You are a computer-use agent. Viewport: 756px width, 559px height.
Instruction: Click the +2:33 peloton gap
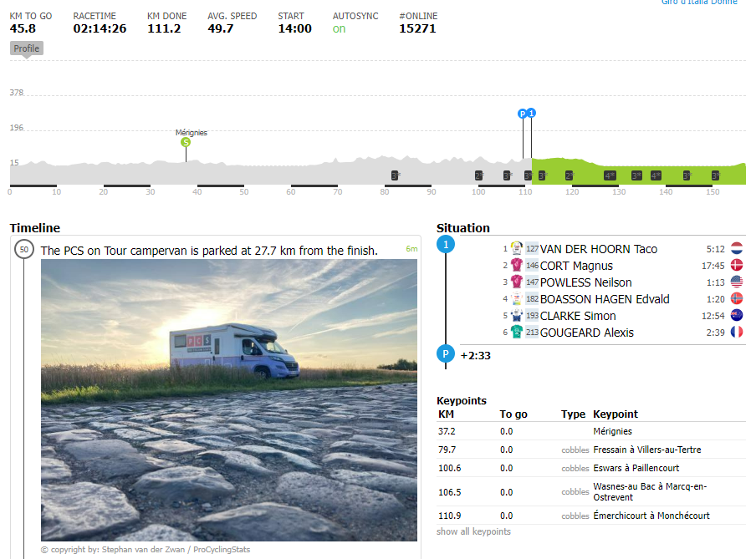(475, 356)
